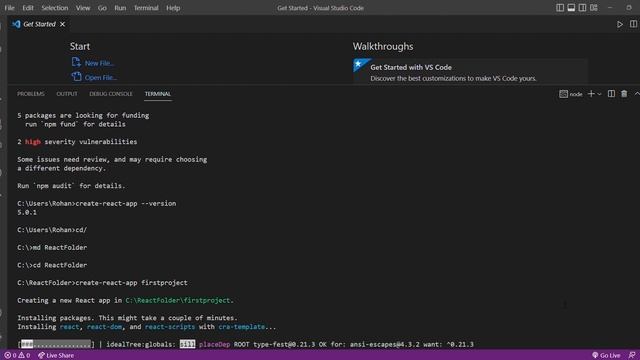Viewport: 640px width, 360px height.
Task: Click the Open File link
Action: click(101, 77)
